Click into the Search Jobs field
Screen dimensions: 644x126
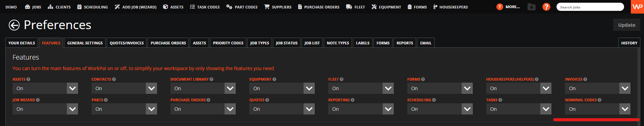click(590, 7)
